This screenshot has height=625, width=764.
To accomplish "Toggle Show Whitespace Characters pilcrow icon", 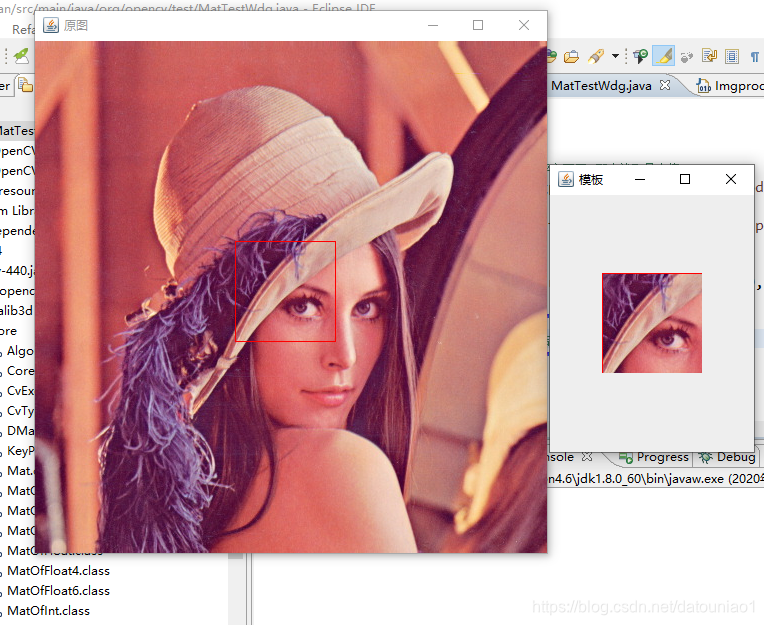I will click(755, 57).
